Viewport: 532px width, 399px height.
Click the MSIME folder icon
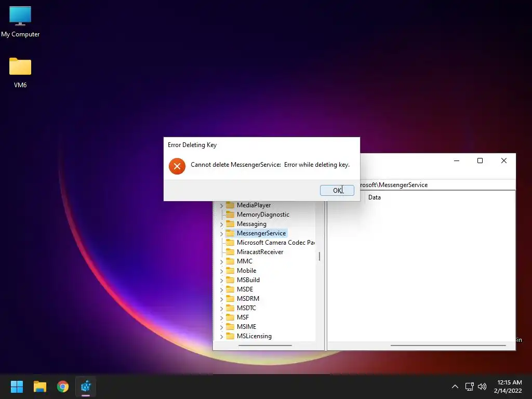click(230, 326)
